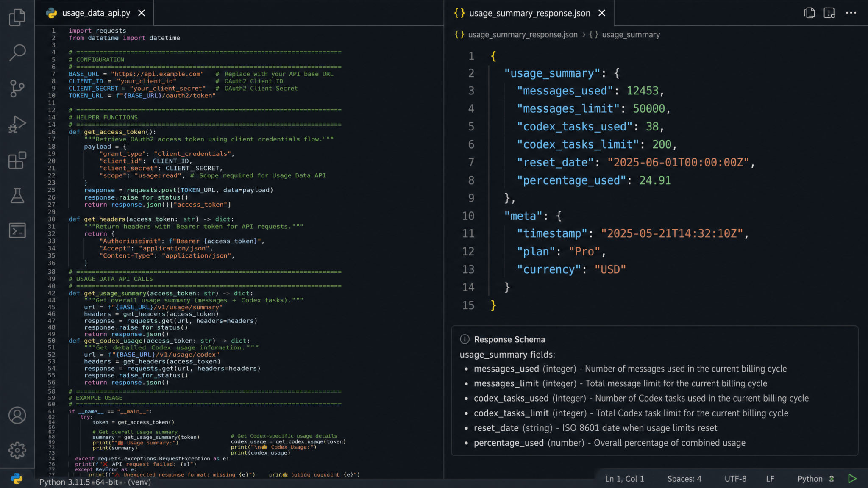Open the terminal panel icon in activity bar
868x488 pixels.
pos(17,230)
